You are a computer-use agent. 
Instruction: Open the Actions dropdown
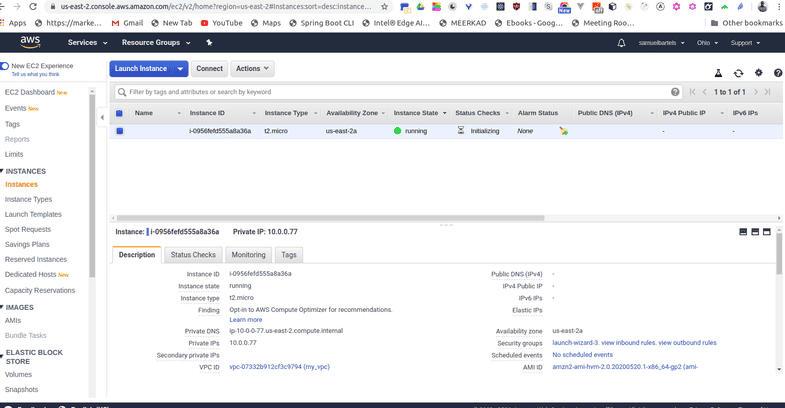click(252, 69)
